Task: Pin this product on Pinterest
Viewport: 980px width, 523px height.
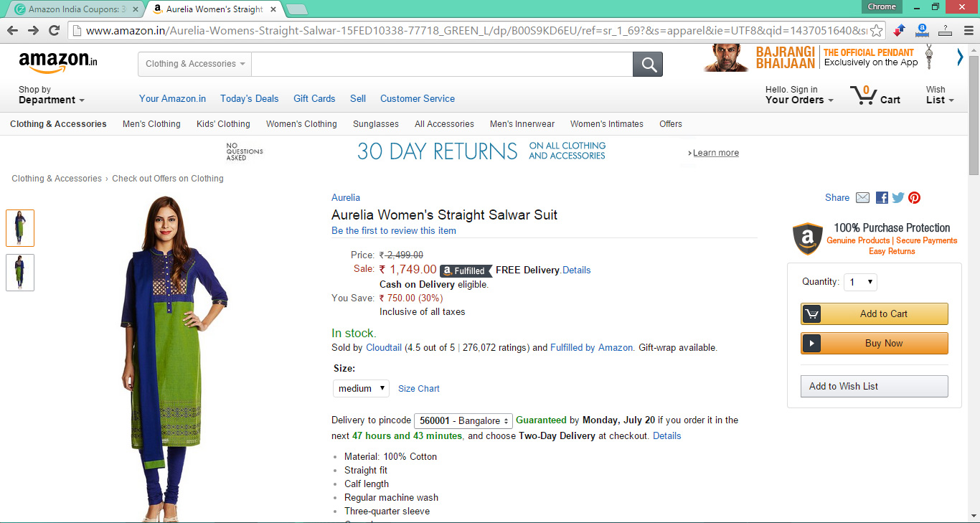Action: tap(914, 198)
